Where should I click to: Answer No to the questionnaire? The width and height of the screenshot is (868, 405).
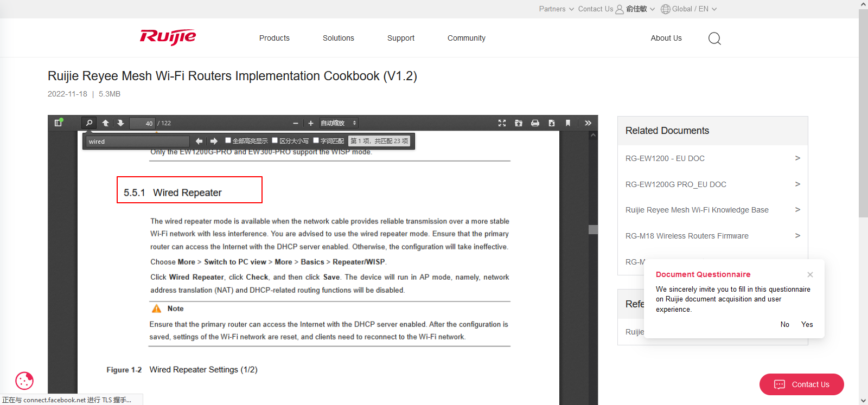(785, 324)
